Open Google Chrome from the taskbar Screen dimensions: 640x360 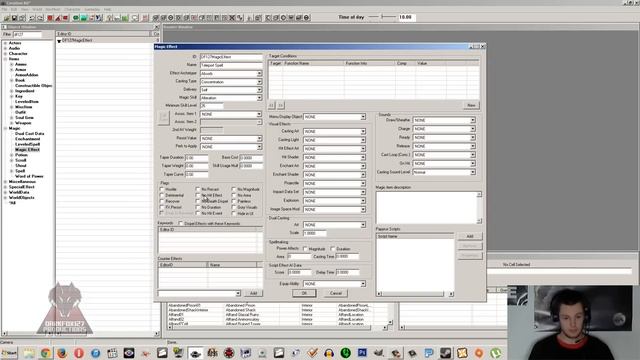point(46,353)
